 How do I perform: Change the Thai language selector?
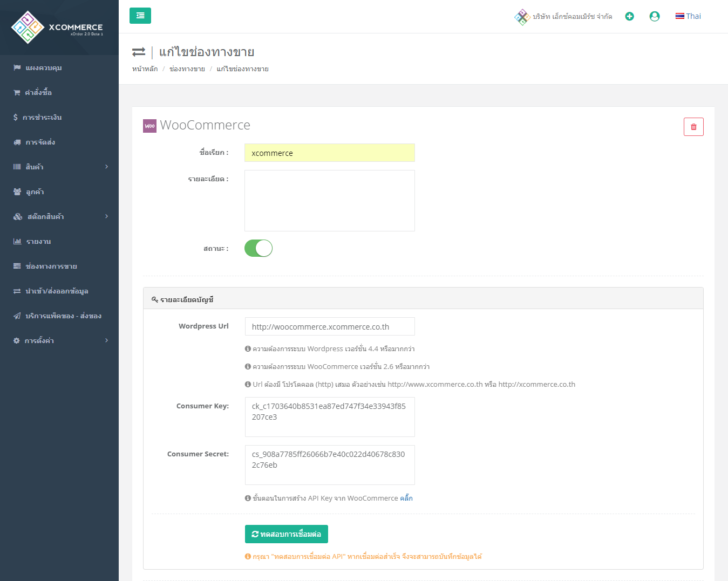[x=688, y=16]
